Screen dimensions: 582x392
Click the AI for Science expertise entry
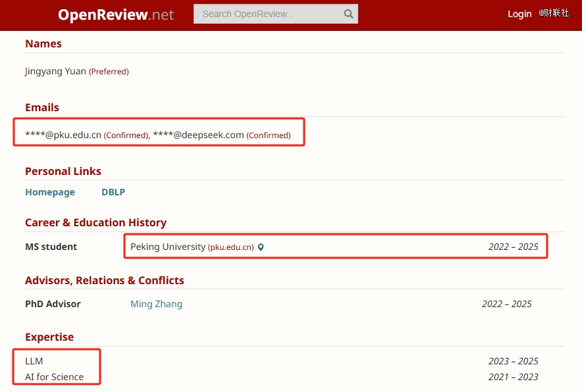54,377
